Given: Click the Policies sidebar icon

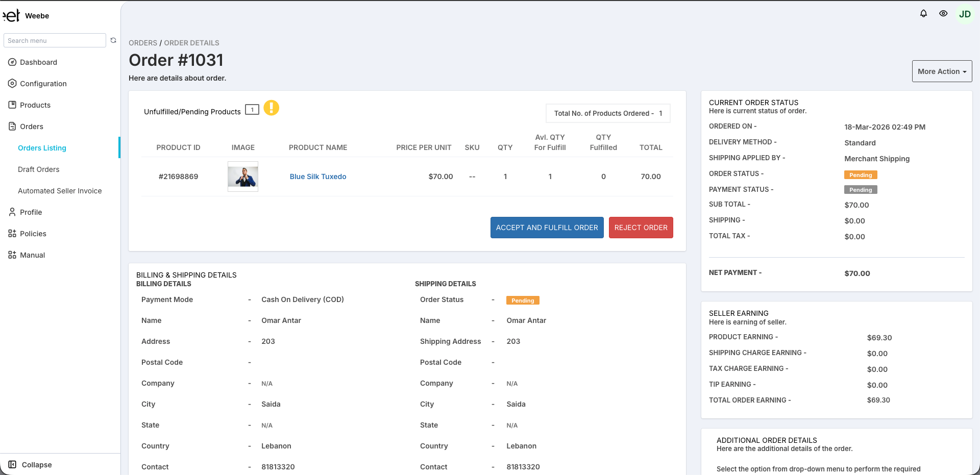Looking at the screenshot, I should 12,233.
